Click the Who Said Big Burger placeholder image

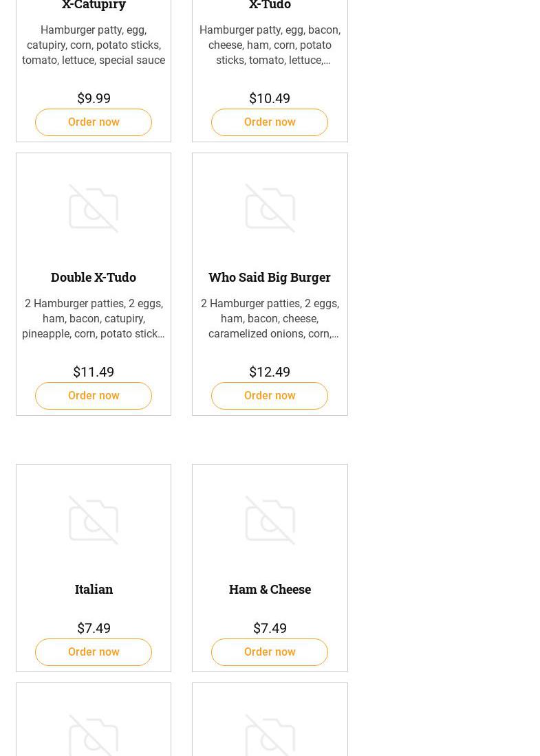click(270, 208)
